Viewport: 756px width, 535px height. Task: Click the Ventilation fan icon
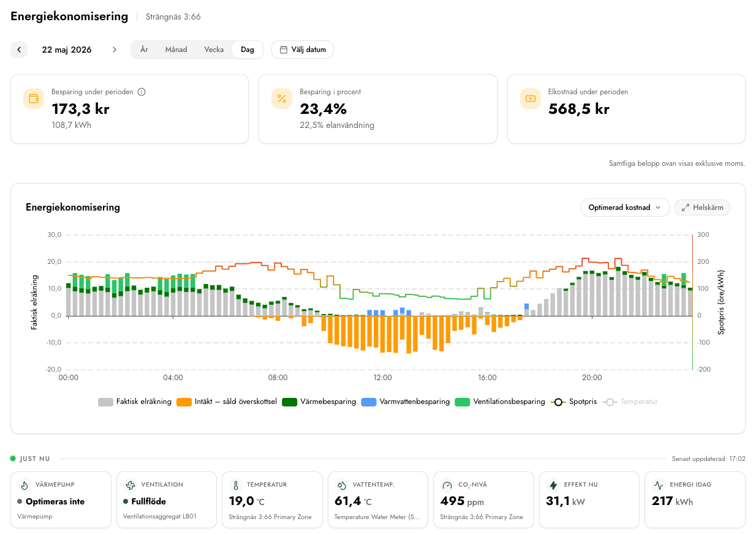click(x=130, y=485)
